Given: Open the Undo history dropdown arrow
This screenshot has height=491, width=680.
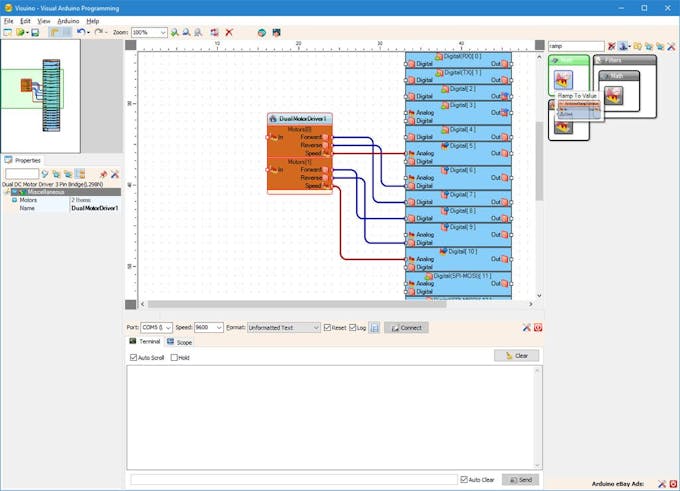Looking at the screenshot, I should [x=88, y=33].
